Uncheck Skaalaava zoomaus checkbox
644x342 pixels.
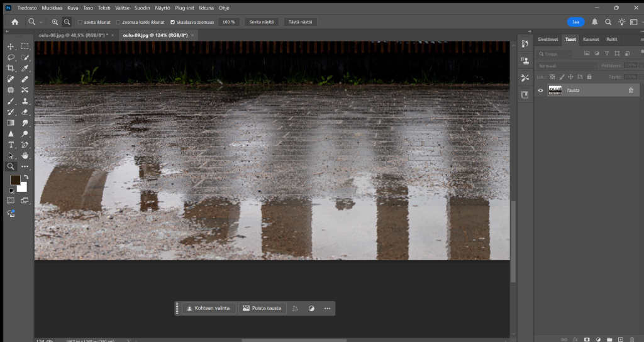tap(173, 22)
